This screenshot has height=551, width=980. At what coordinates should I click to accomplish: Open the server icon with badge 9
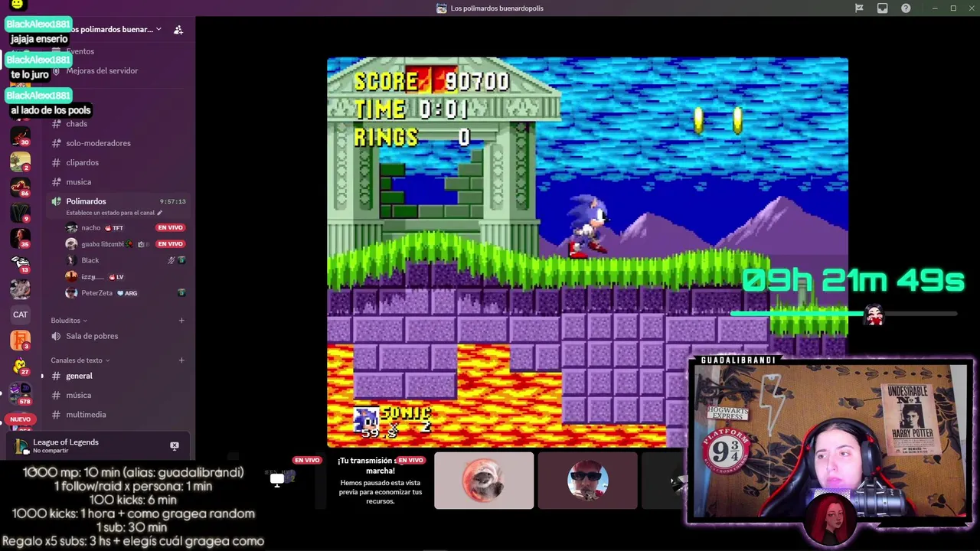pyautogui.click(x=20, y=212)
